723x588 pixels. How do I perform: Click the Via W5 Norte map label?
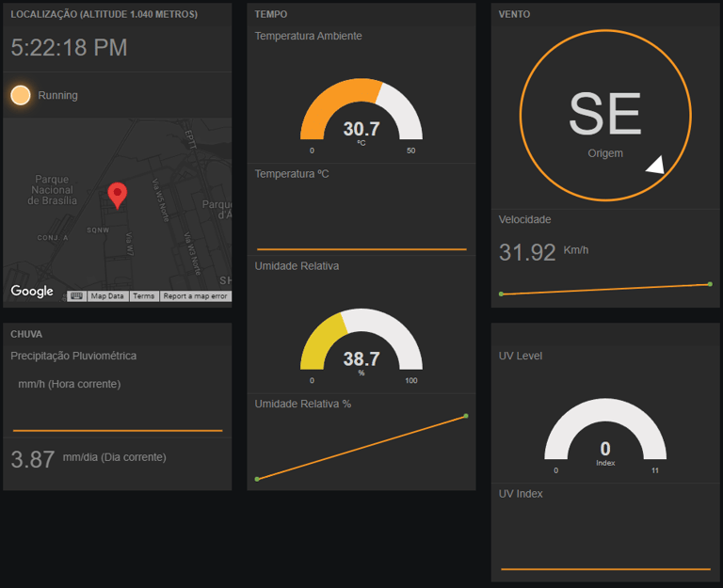click(160, 200)
